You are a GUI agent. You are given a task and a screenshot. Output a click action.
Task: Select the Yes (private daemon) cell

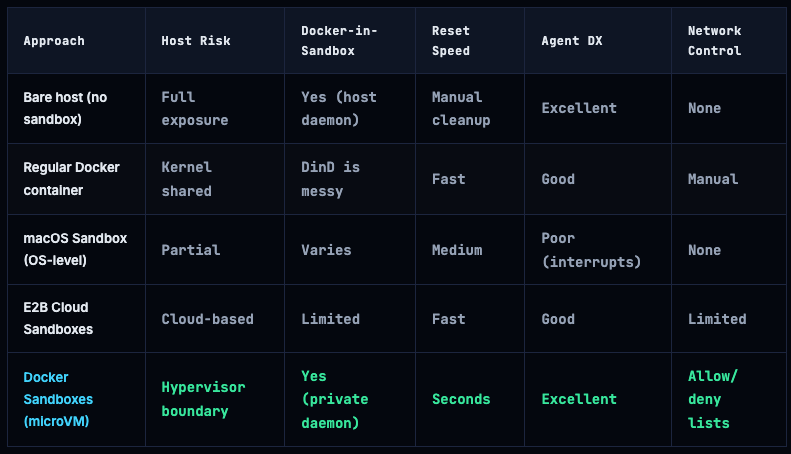pos(335,399)
